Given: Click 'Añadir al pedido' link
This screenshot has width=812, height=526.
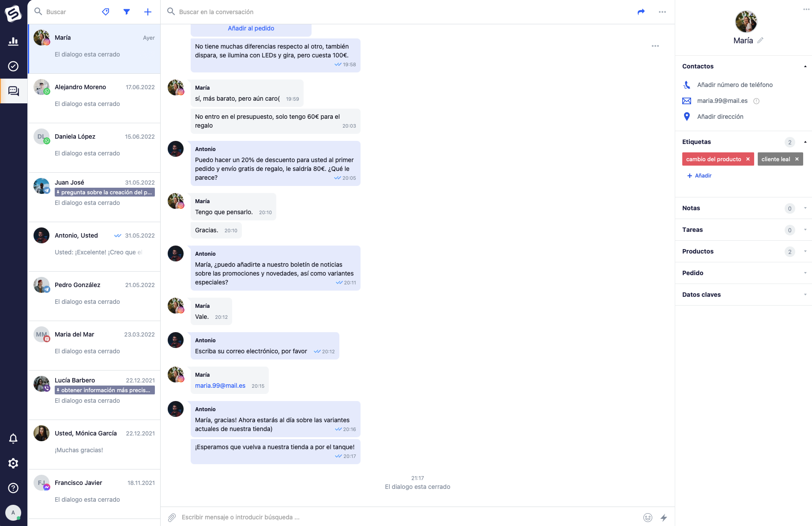Looking at the screenshot, I should click(x=251, y=28).
